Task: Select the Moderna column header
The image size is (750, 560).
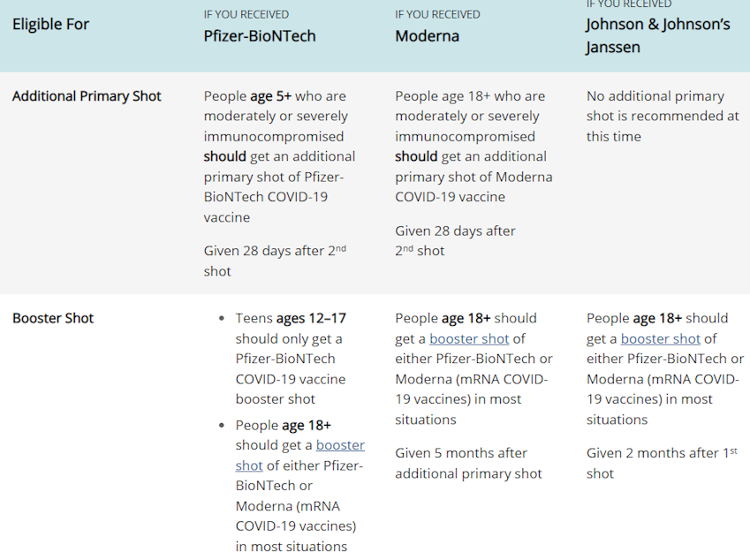Action: pos(428,36)
